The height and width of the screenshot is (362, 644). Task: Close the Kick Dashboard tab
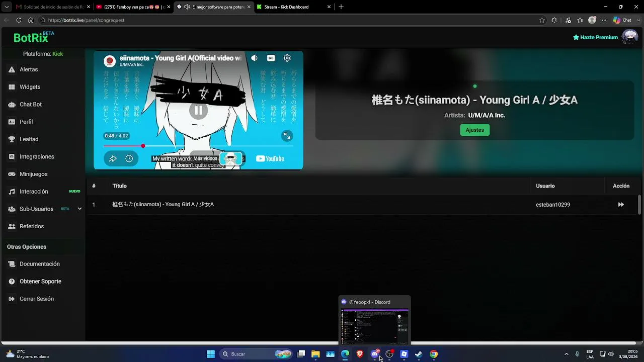329,7
